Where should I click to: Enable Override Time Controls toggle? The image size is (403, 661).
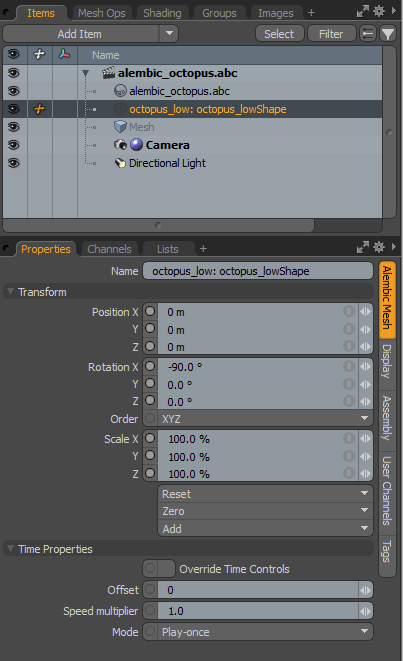159,569
